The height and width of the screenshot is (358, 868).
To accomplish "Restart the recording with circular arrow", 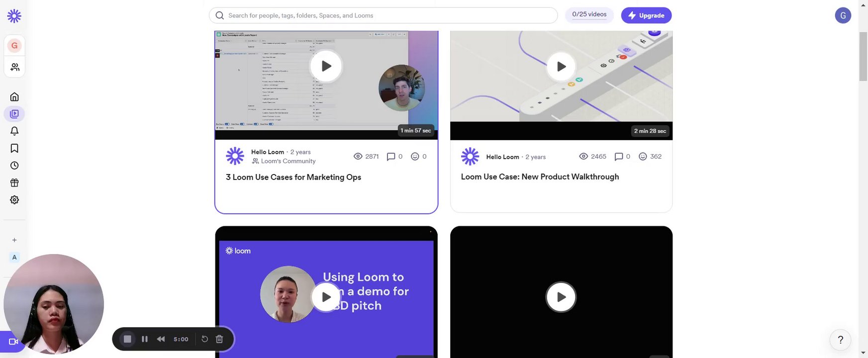I will [204, 339].
